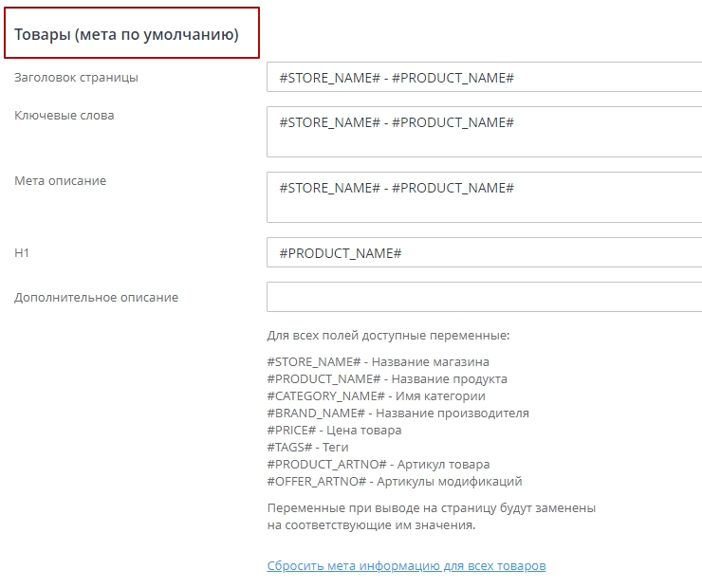Viewport: 702px width, 588px height.
Task: Click the 'Заголовок страницы' label
Action: pos(76,78)
